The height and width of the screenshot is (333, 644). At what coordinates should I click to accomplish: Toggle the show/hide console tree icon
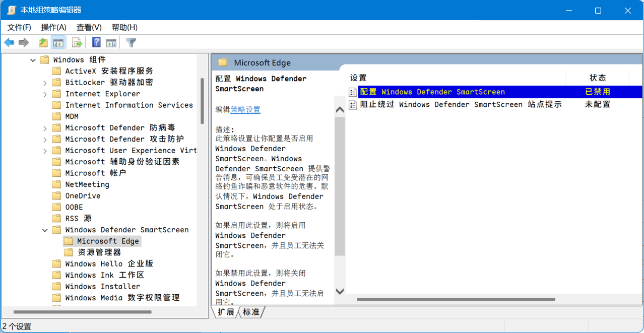(x=58, y=43)
